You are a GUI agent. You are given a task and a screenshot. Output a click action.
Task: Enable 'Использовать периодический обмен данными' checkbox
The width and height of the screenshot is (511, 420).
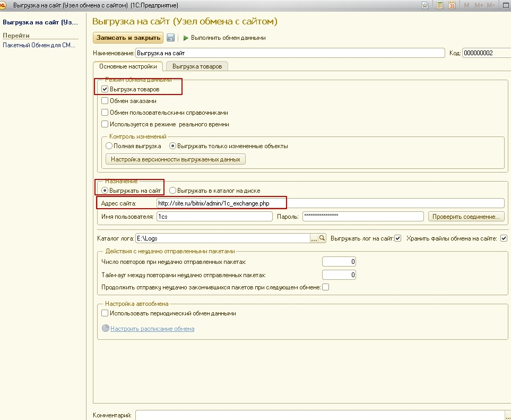pyautogui.click(x=105, y=313)
